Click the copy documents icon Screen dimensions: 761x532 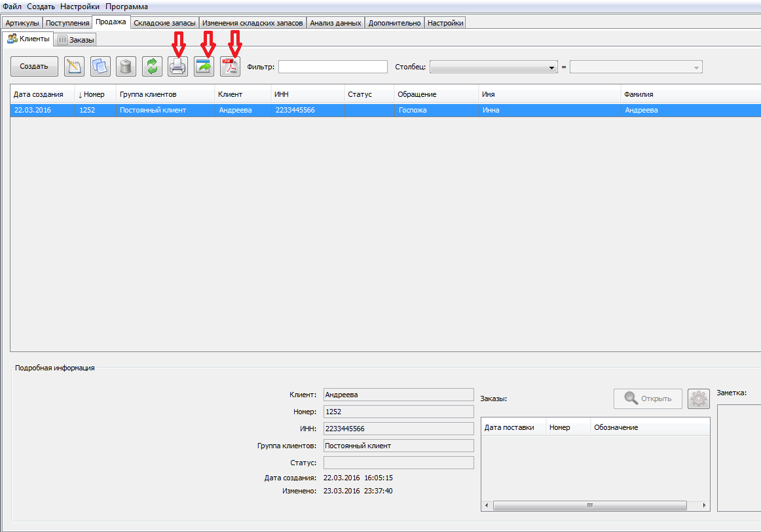[100, 67]
